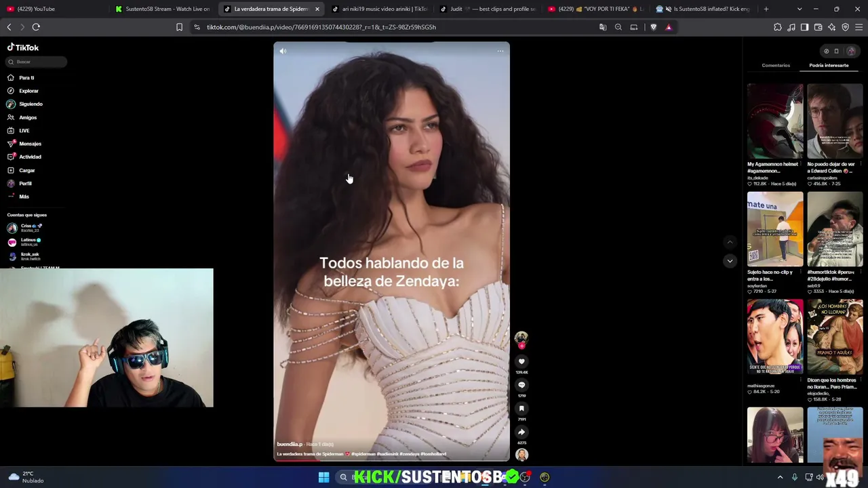The width and height of the screenshot is (868, 488).
Task: Like the video with the heart icon
Action: coord(521,361)
